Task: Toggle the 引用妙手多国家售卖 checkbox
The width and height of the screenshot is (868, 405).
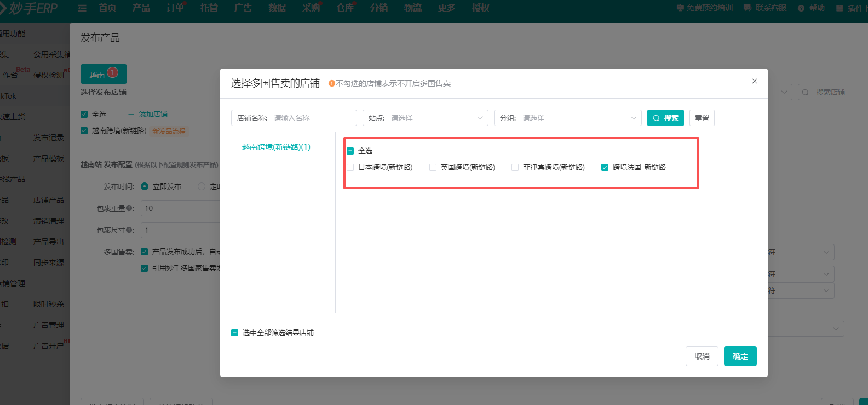Action: 144,268
